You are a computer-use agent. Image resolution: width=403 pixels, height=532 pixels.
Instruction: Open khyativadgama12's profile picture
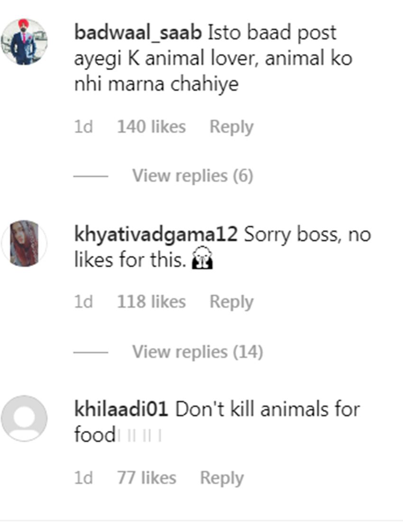[24, 243]
